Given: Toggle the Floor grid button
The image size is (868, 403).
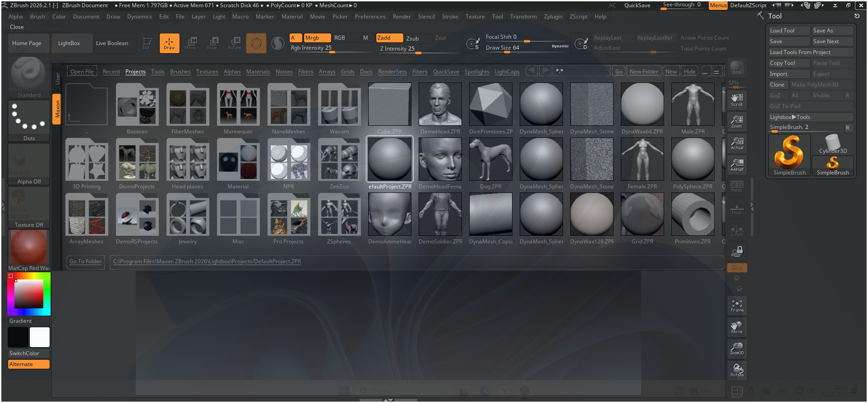Looking at the screenshot, I should (x=737, y=209).
